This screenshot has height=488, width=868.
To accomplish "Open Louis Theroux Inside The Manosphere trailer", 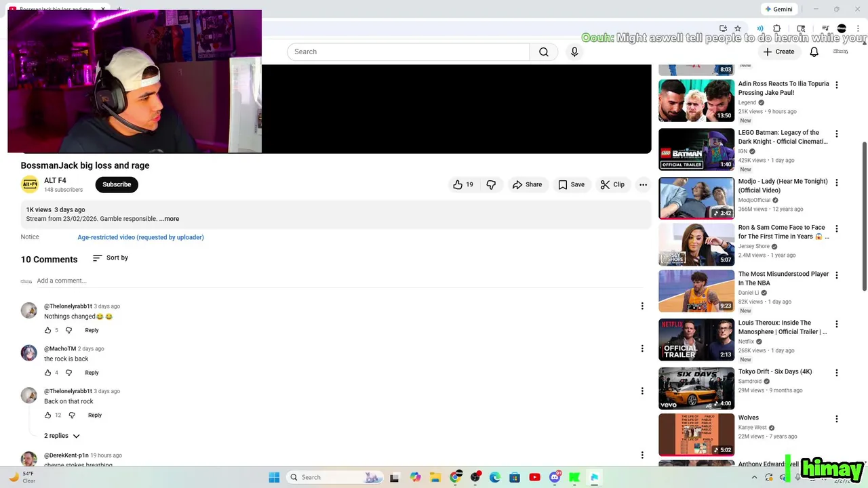I will [696, 340].
